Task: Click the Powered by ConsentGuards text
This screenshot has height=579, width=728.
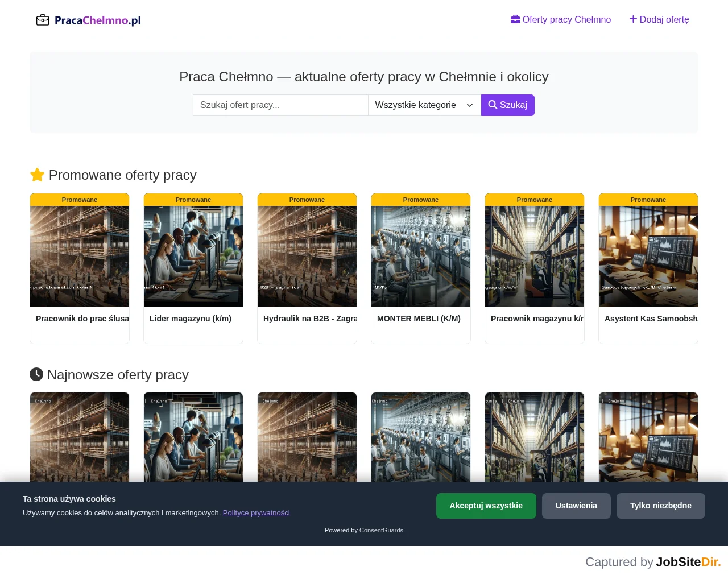Action: point(364,530)
